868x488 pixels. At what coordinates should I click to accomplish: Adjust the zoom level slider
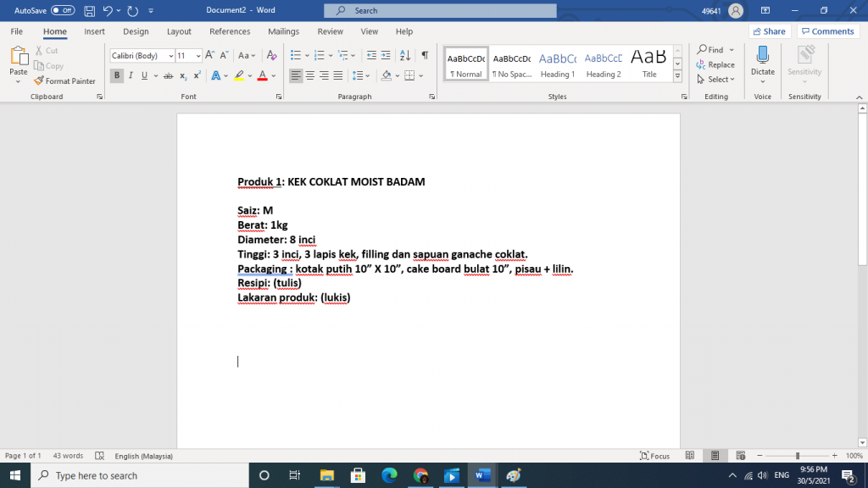pyautogui.click(x=797, y=456)
